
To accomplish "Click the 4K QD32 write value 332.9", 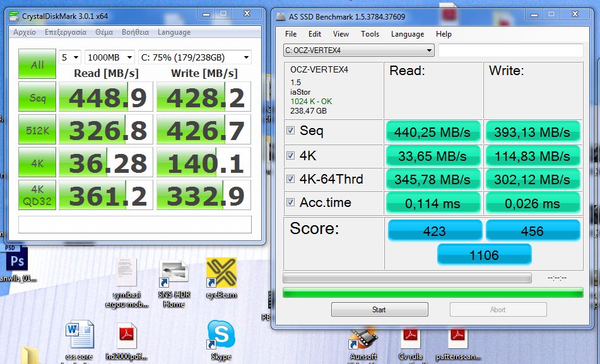I will [x=204, y=195].
